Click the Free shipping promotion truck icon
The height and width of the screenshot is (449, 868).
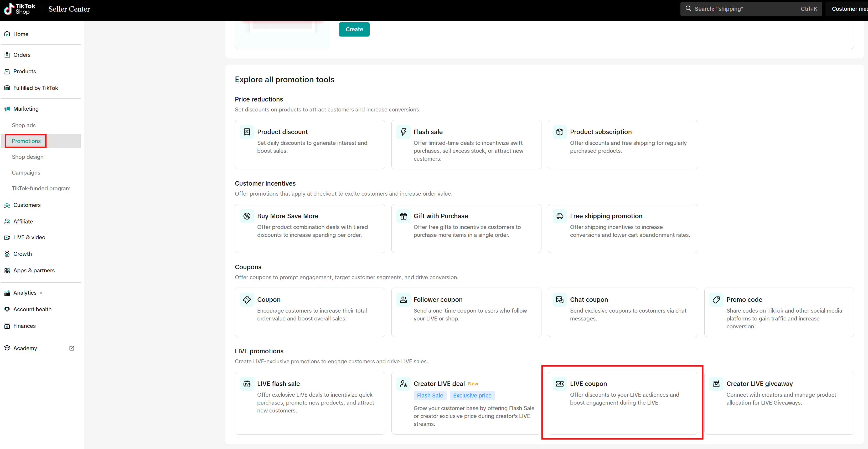pos(560,216)
